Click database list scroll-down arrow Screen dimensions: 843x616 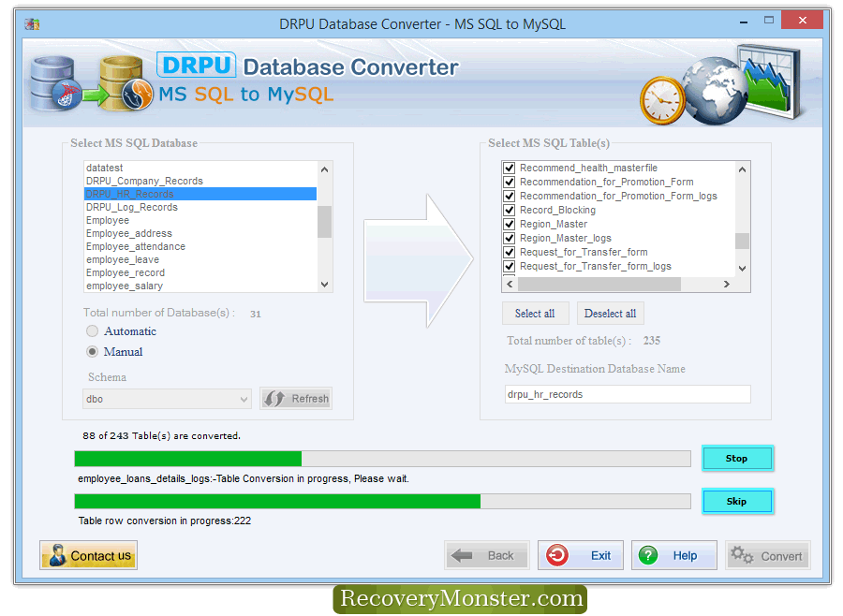coord(324,285)
